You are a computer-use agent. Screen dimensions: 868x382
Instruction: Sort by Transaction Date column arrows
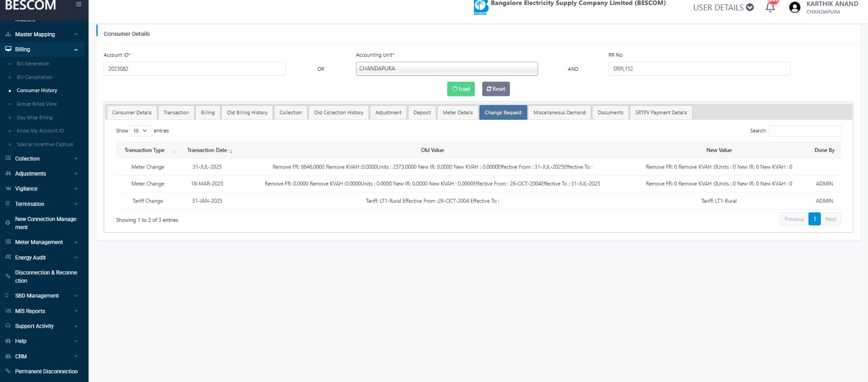(231, 151)
